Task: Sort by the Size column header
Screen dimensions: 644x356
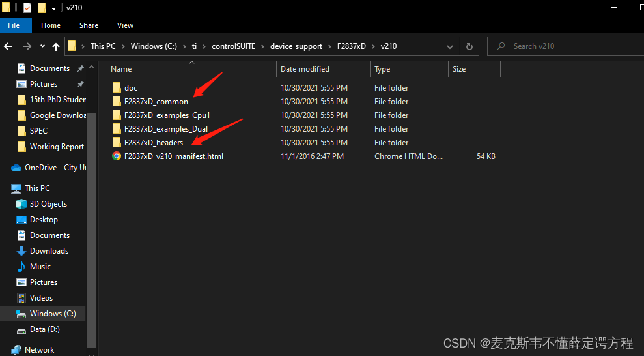Action: (x=459, y=69)
